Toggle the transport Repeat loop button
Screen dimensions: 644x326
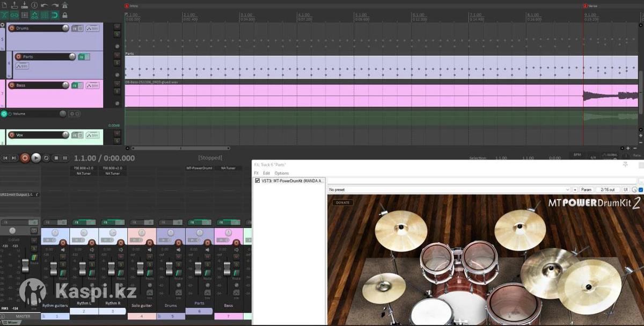click(46, 158)
